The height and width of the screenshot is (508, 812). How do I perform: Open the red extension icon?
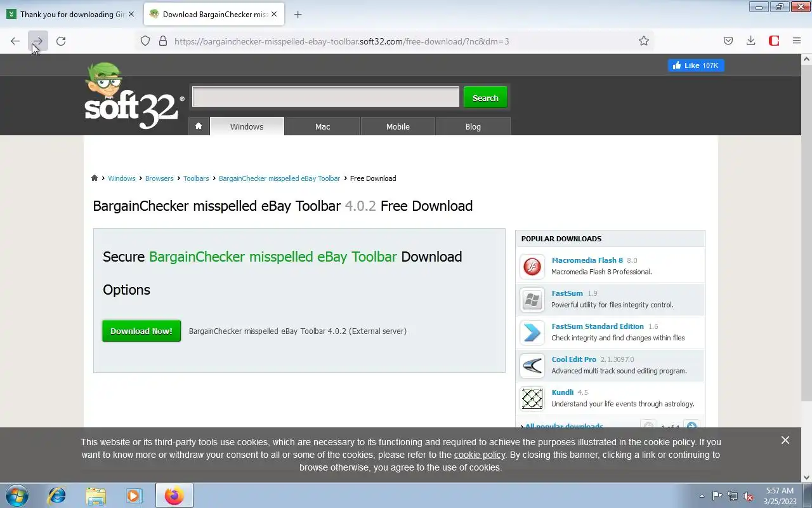[x=774, y=41]
